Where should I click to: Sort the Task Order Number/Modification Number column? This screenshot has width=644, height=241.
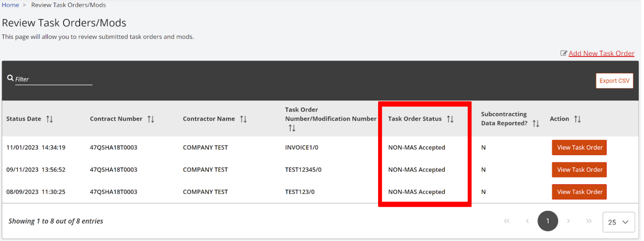coord(292,127)
